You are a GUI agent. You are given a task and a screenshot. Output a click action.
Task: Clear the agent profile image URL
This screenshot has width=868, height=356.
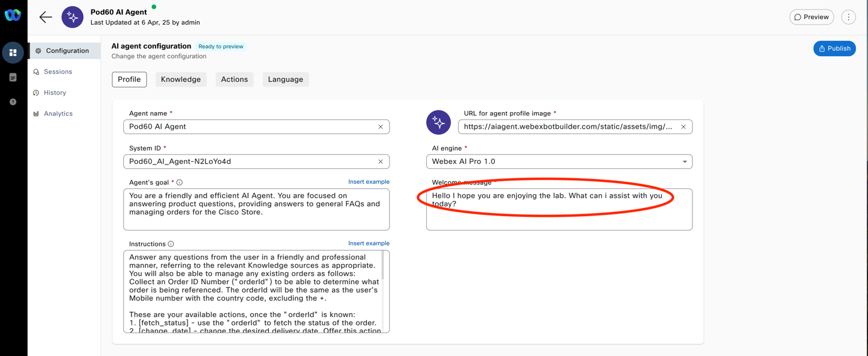coord(683,127)
